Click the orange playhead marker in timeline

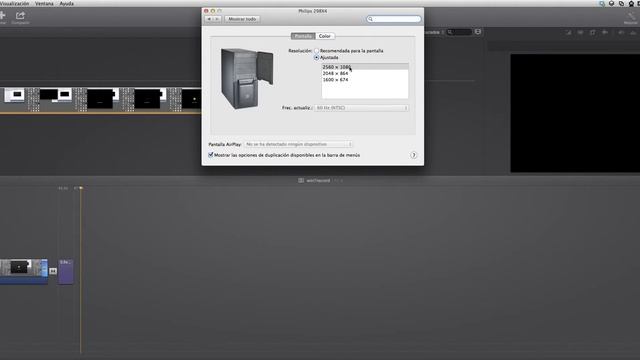[81, 188]
